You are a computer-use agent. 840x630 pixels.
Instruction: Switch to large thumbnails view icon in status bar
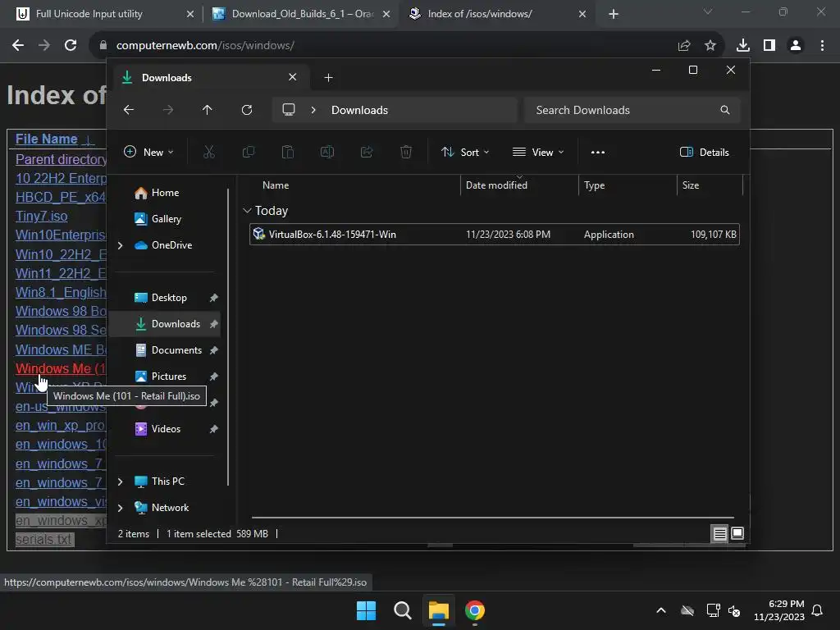[737, 533]
